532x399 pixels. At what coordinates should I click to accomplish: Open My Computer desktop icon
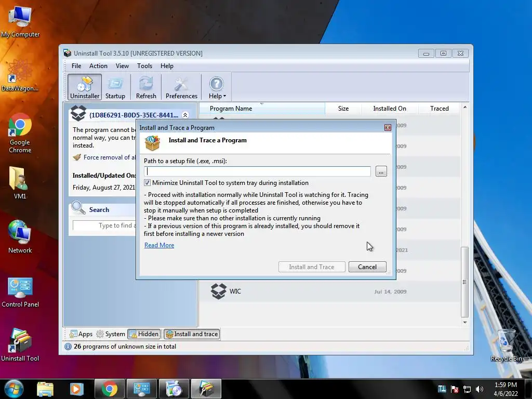click(x=20, y=22)
